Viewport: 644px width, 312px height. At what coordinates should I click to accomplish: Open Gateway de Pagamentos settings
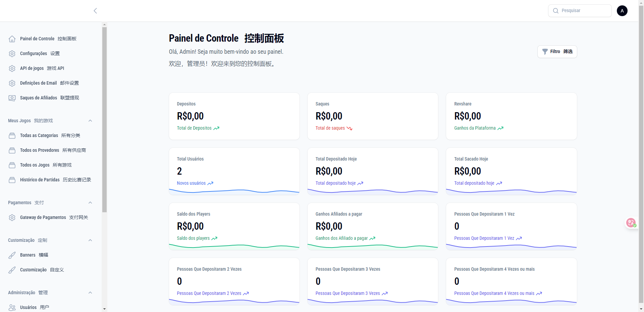(50, 218)
